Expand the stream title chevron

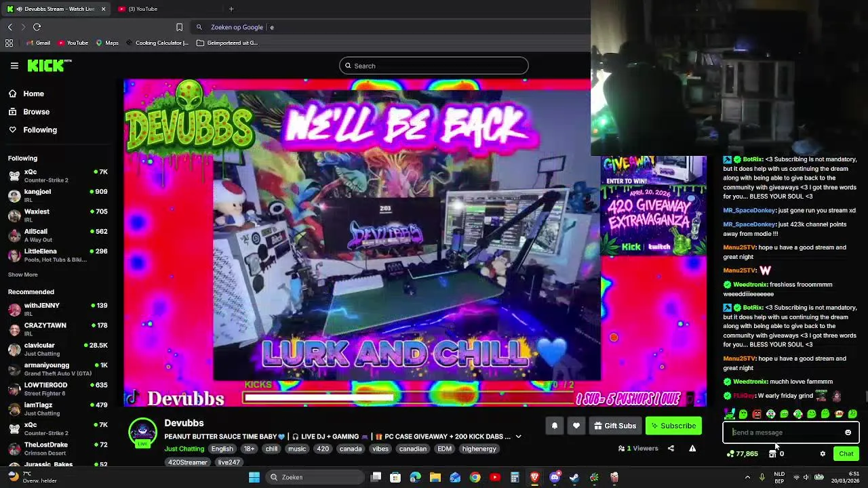518,436
